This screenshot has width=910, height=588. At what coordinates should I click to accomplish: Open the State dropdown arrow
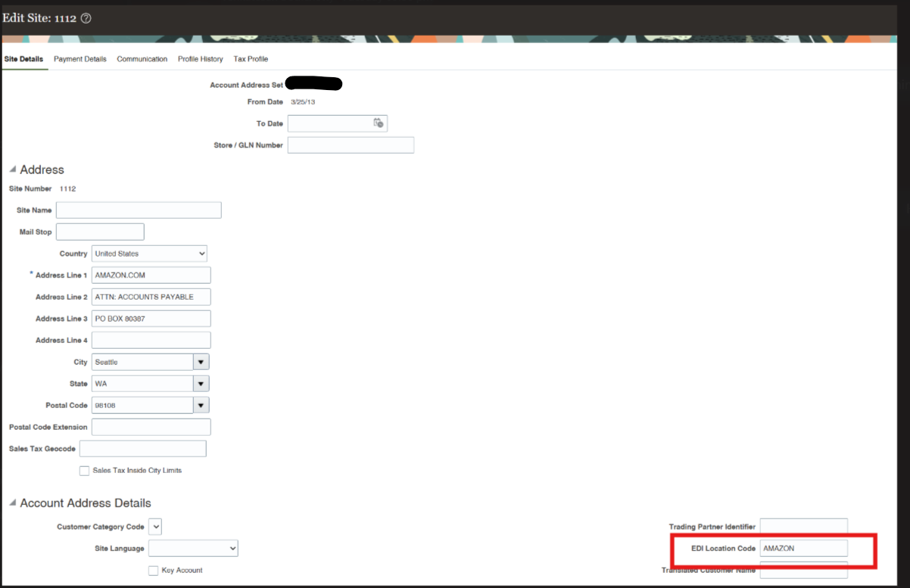(201, 383)
